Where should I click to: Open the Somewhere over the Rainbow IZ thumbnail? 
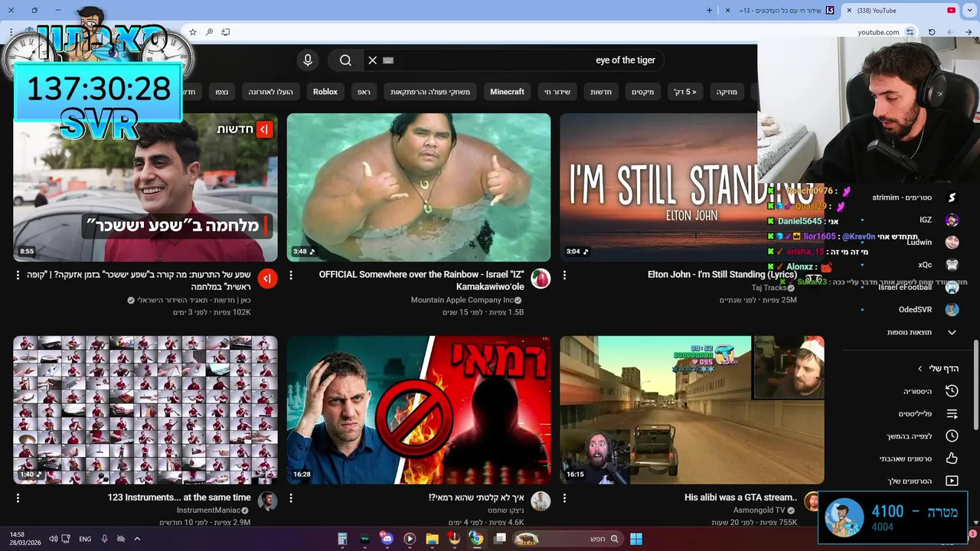pyautogui.click(x=419, y=187)
